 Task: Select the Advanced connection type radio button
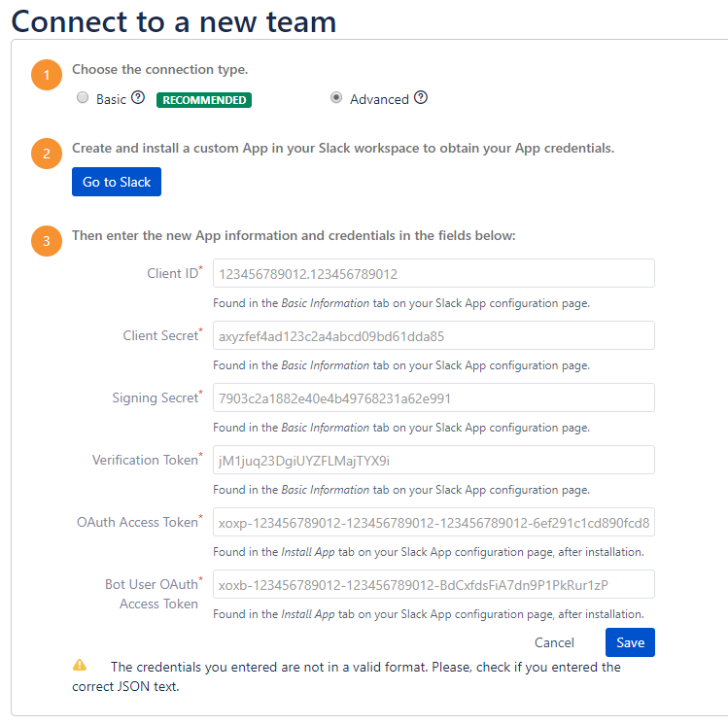(x=336, y=97)
